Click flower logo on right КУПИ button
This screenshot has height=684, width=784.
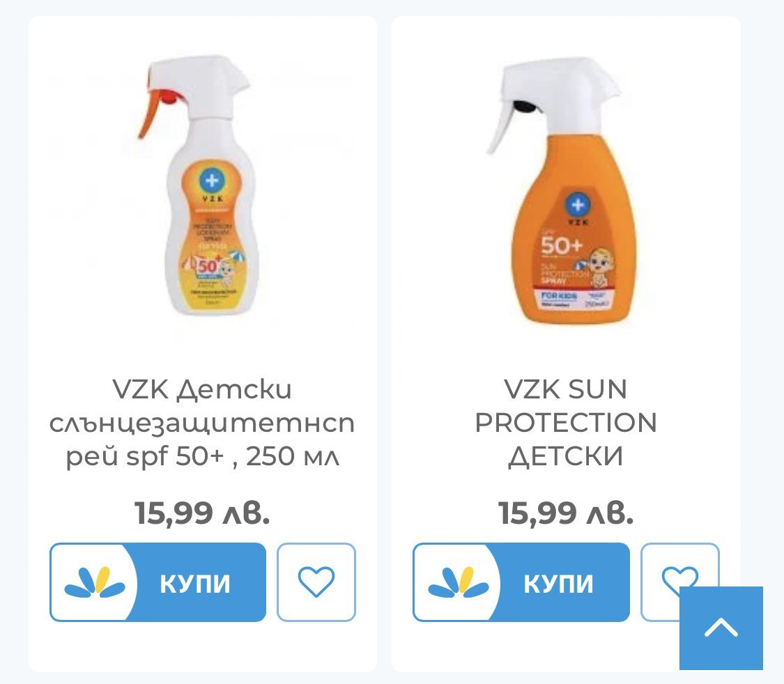[458, 582]
